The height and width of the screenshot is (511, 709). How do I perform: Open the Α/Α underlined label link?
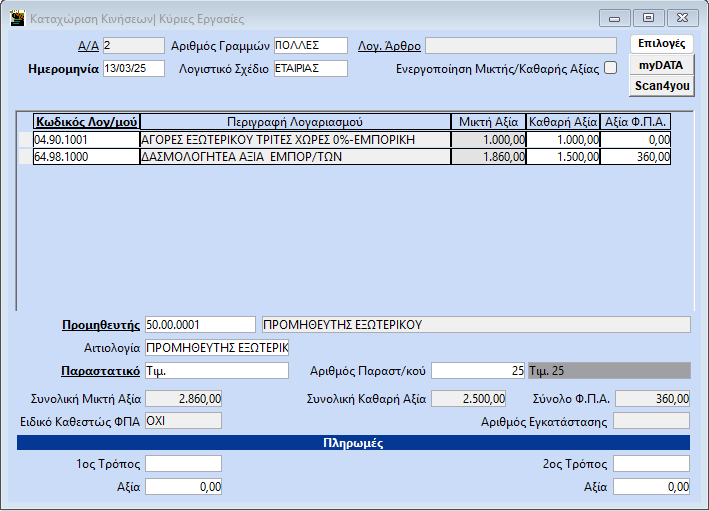pos(88,46)
